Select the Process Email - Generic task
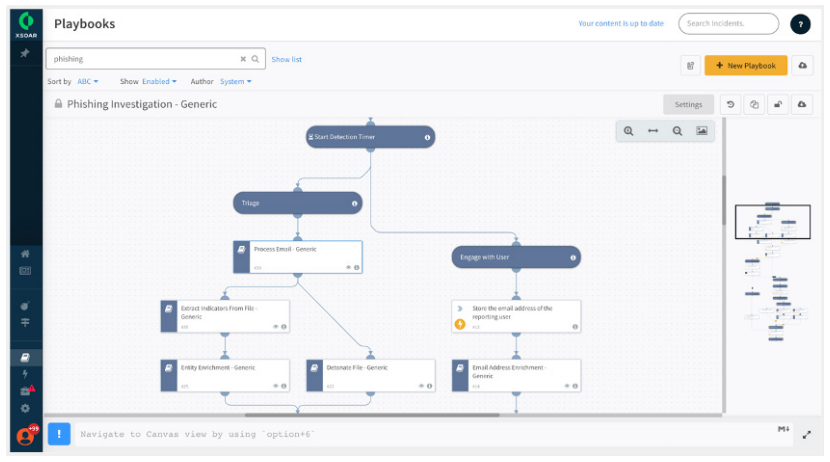Viewport: 830px width, 462px height. [x=297, y=257]
